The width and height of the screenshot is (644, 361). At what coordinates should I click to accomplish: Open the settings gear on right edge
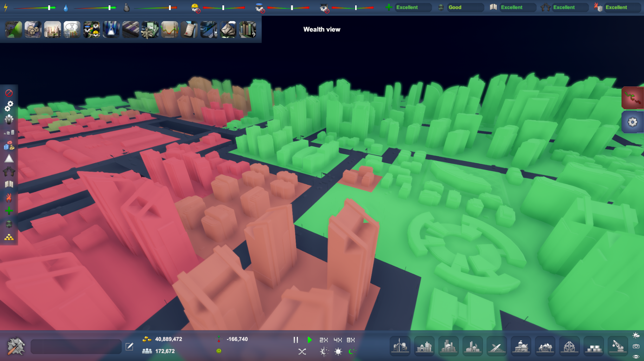pos(632,122)
